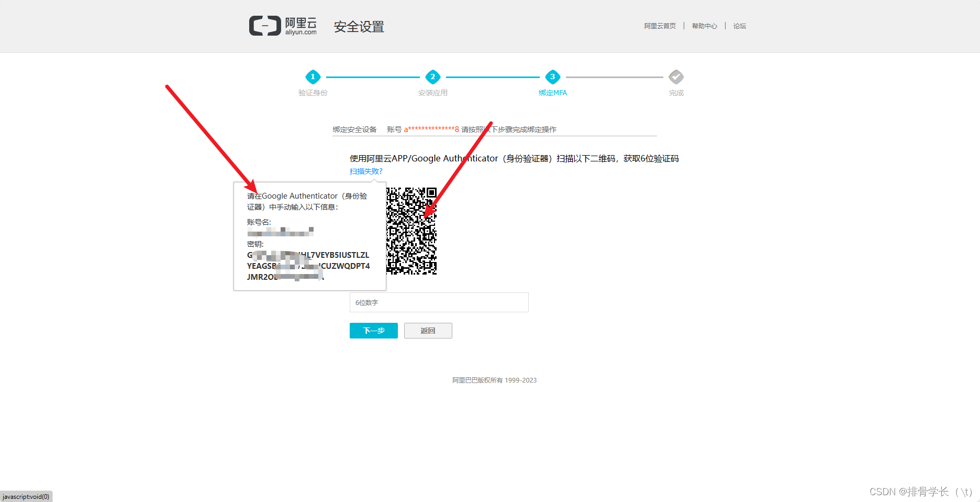Click the Aliyun logo icon
The width and height of the screenshot is (980, 502).
click(265, 26)
